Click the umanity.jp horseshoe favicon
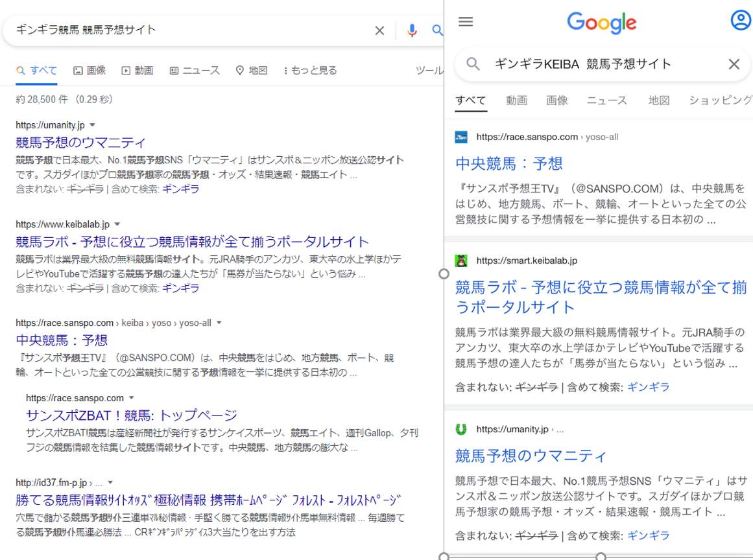Image resolution: width=753 pixels, height=560 pixels. pos(461,430)
